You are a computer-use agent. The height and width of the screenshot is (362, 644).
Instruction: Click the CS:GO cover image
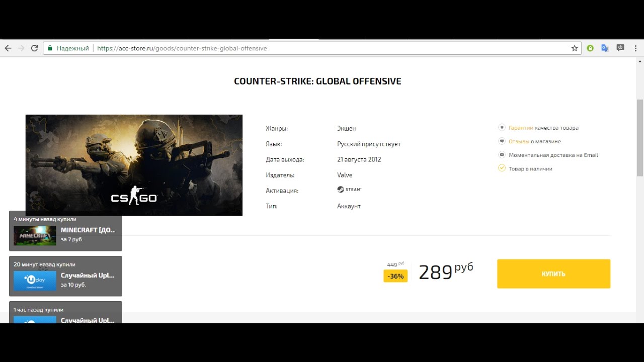pyautogui.click(x=134, y=165)
